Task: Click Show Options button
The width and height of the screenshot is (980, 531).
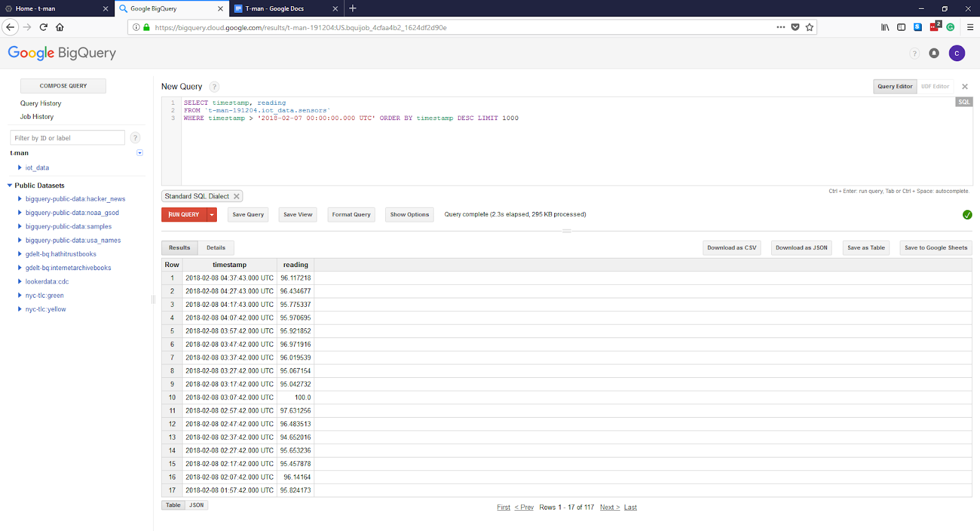Action: (410, 215)
